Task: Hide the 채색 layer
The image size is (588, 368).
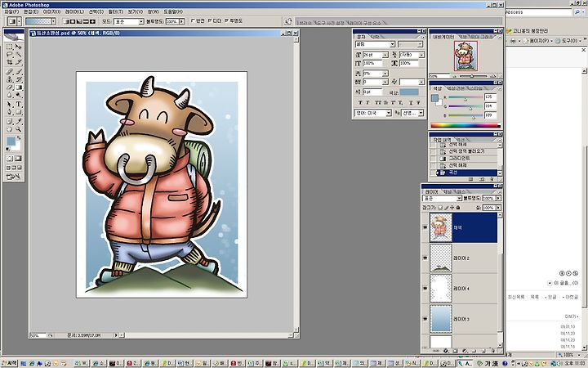Action: (x=425, y=227)
